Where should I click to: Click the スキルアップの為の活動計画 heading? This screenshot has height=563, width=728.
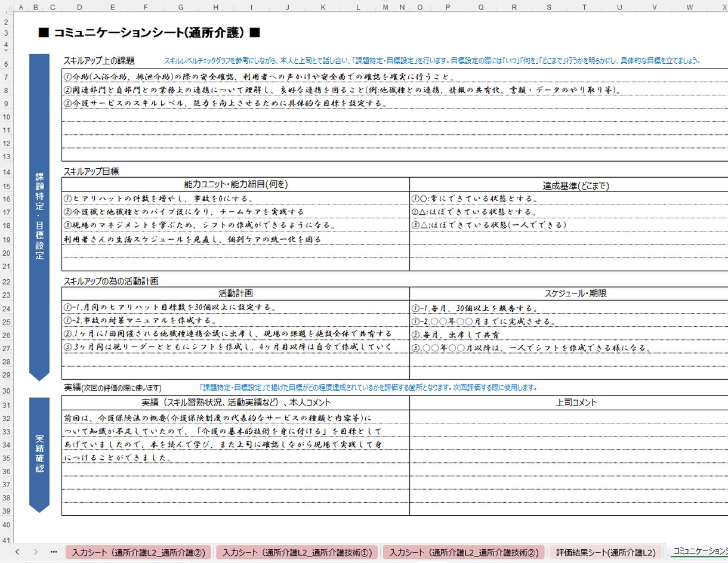pos(111,281)
